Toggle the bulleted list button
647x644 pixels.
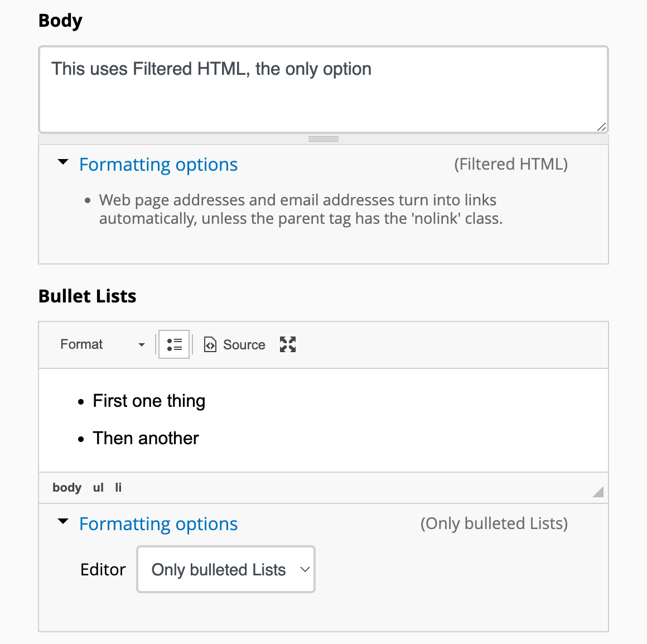(x=174, y=344)
